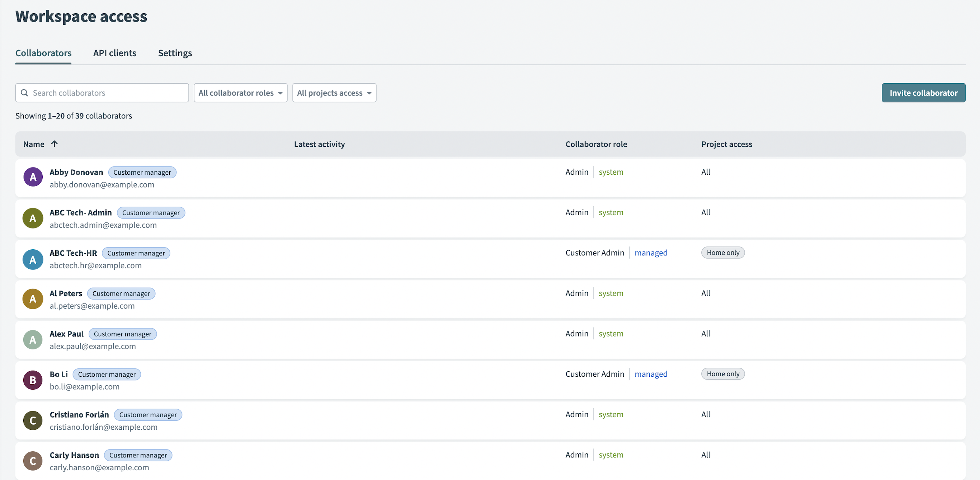The height and width of the screenshot is (480, 980).
Task: Open the All collaborator roles dropdown
Action: coord(240,93)
